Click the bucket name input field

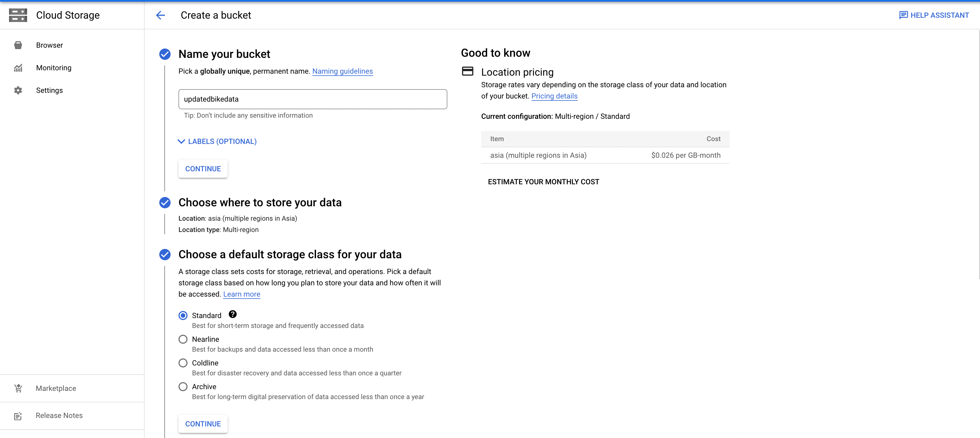point(312,99)
